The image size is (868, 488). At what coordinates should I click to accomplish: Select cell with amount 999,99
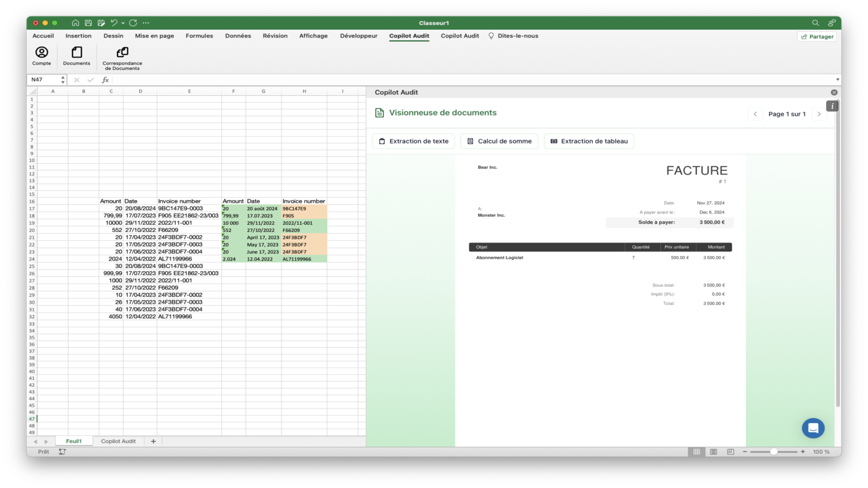tap(111, 273)
